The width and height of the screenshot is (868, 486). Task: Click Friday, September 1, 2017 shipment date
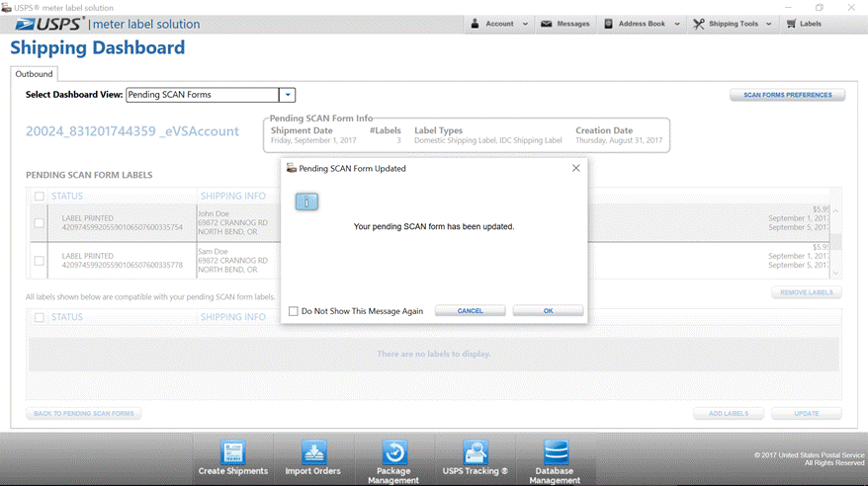pyautogui.click(x=313, y=140)
